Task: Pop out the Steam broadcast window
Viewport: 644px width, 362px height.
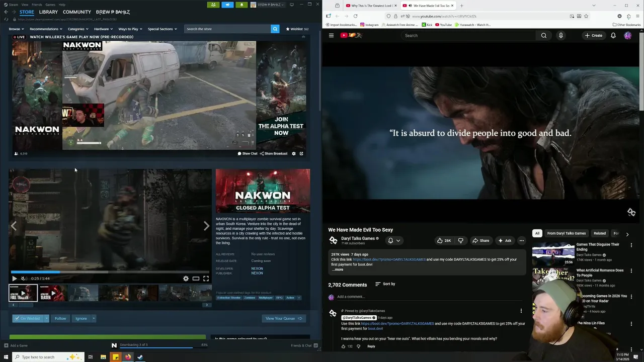Action: click(301, 153)
